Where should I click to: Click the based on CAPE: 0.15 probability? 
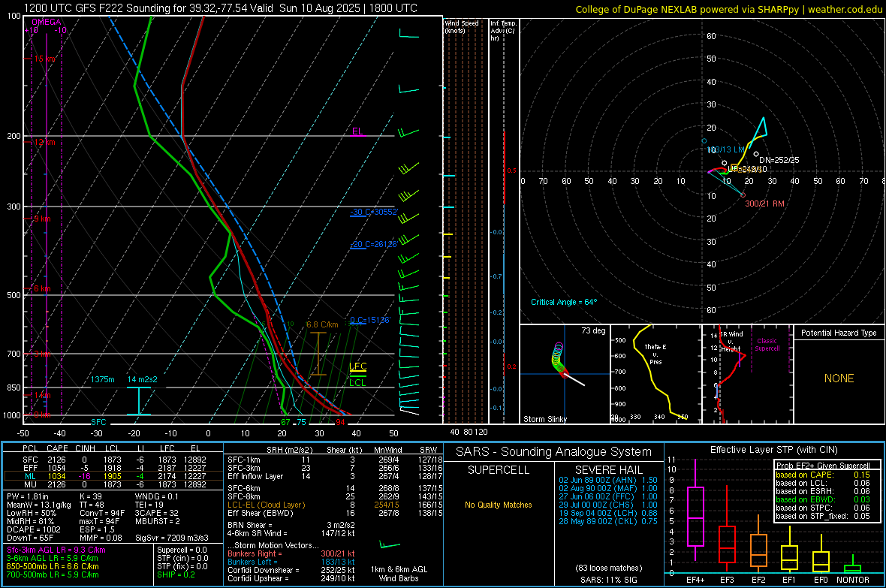click(x=823, y=475)
